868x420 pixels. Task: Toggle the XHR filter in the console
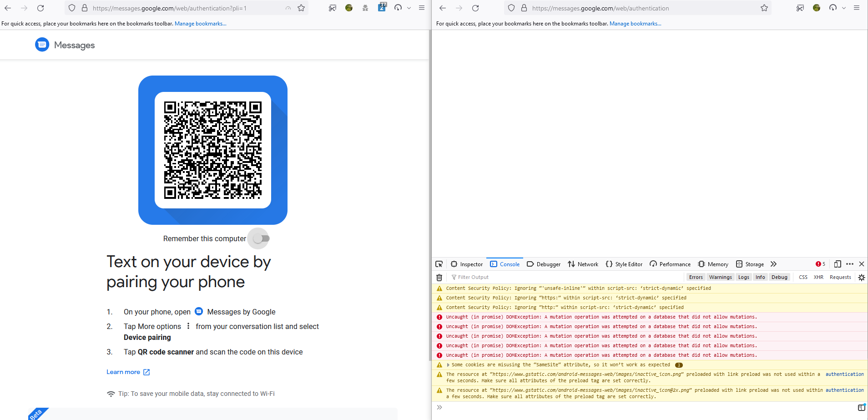click(x=818, y=277)
